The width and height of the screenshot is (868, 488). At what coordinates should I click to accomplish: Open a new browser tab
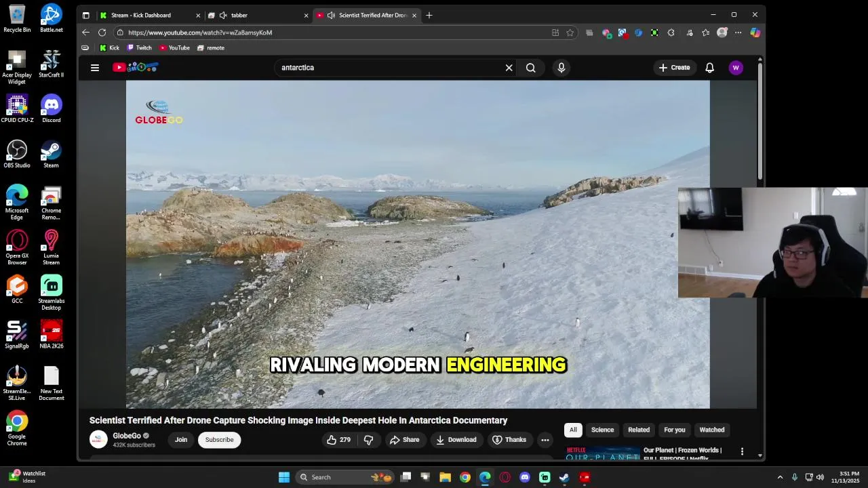tap(429, 15)
